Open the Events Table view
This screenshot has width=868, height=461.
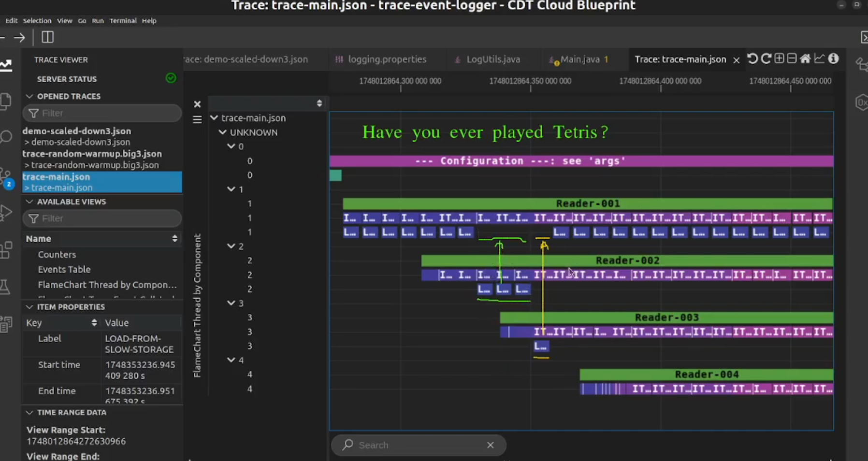click(64, 270)
